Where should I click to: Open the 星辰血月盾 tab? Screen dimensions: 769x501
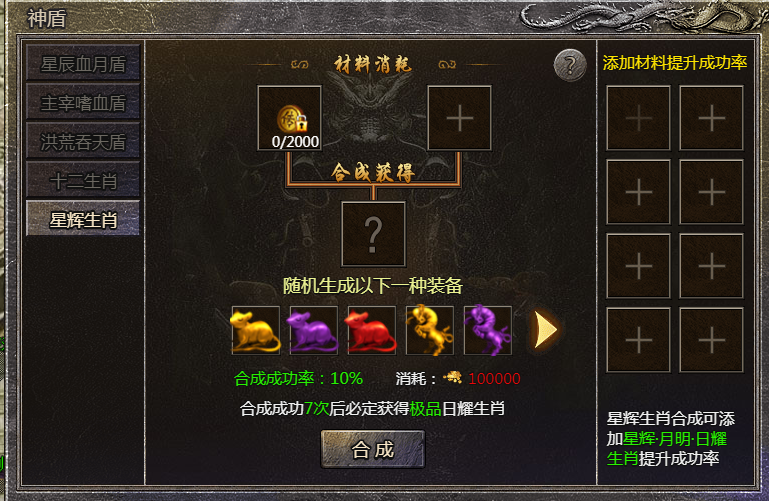pos(83,63)
